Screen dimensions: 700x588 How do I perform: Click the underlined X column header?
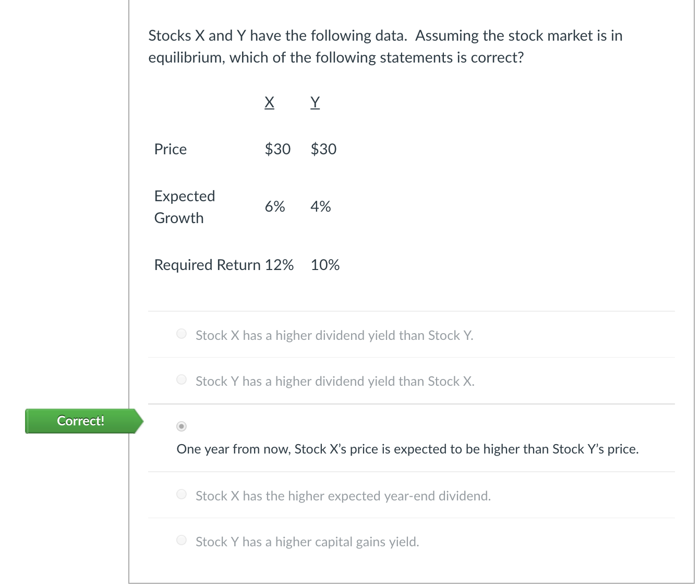tap(269, 102)
